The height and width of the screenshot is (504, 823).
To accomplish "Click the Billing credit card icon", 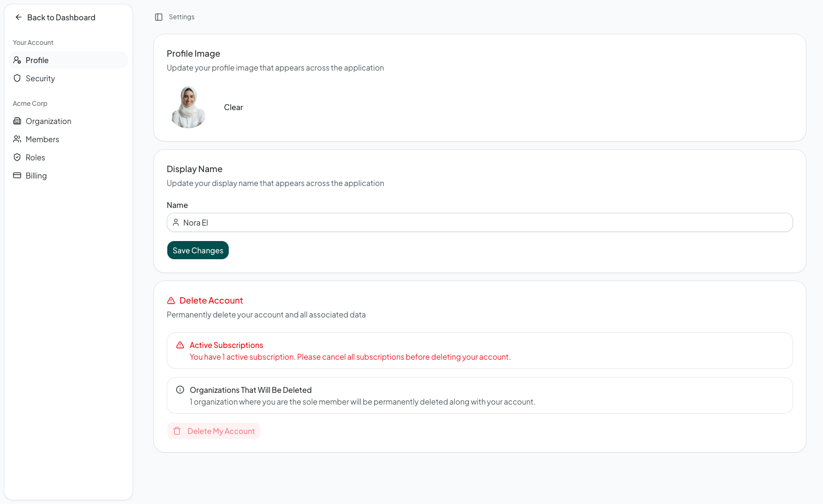I will coord(17,176).
